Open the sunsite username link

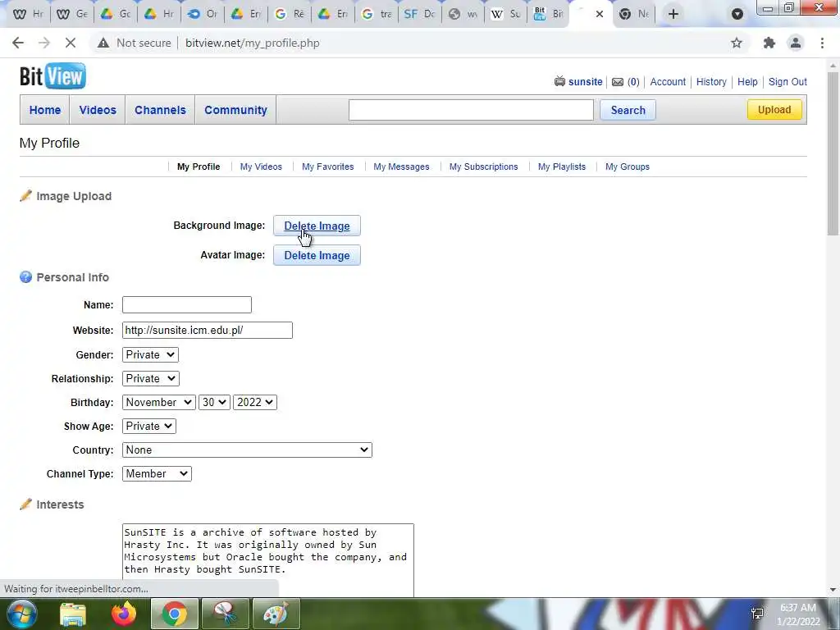[586, 82]
